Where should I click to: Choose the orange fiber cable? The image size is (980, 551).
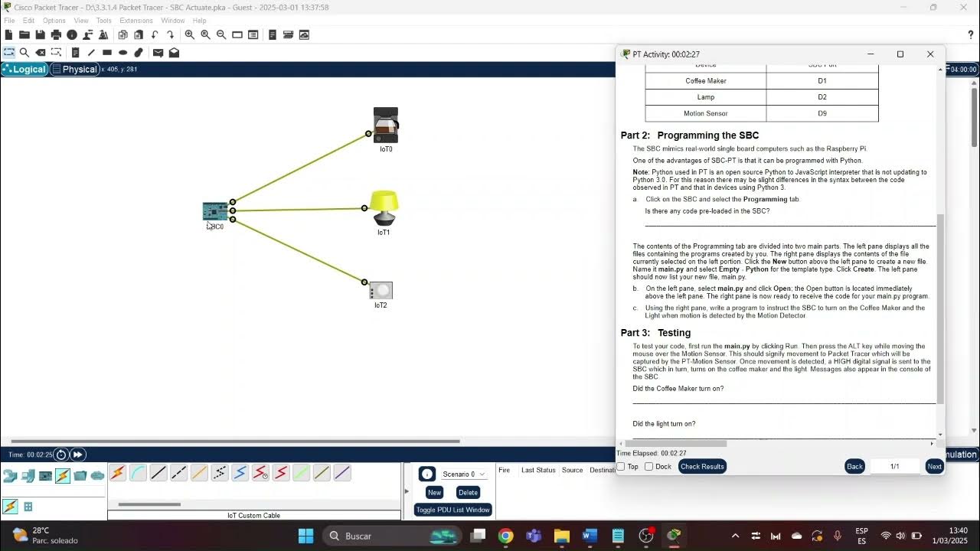(x=199, y=473)
